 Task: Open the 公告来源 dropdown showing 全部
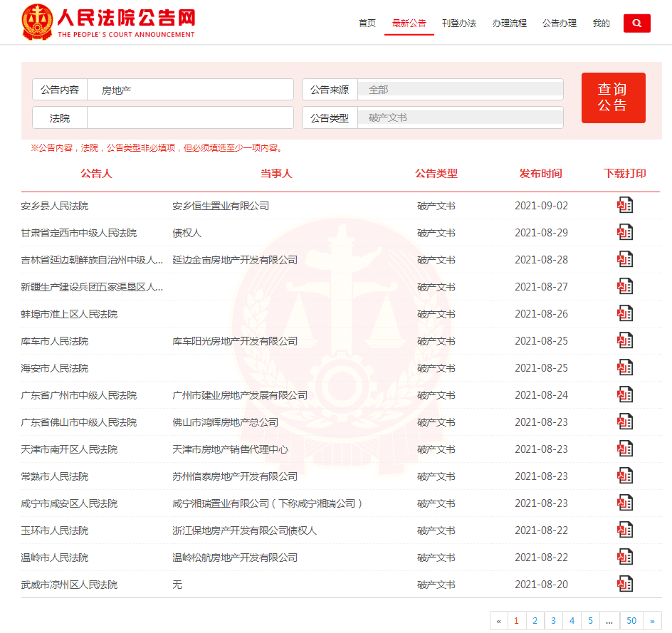pyautogui.click(x=460, y=90)
